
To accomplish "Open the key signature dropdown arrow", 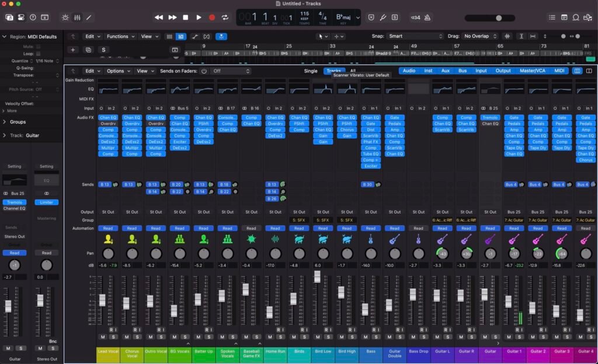I will point(358,17).
